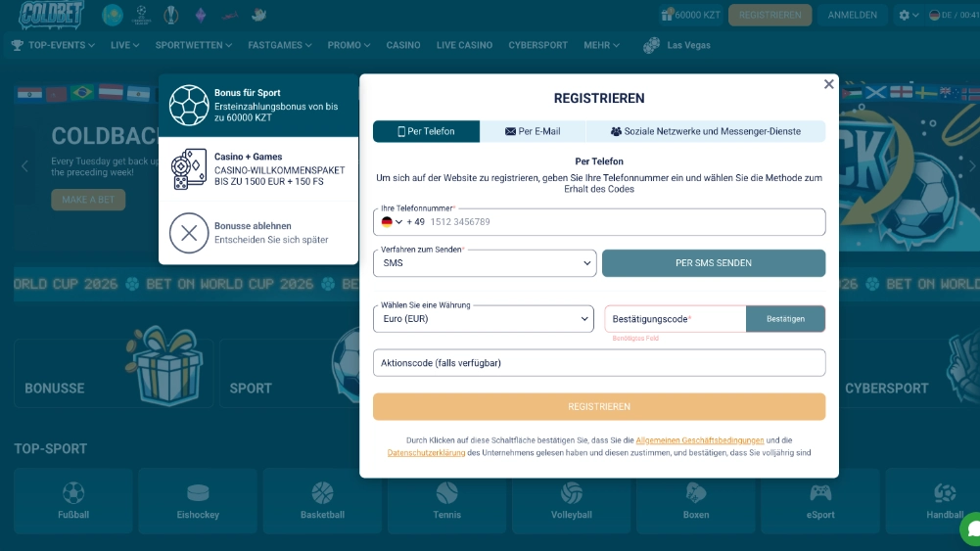Select the Volleyball sport icon
Viewport: 980px width, 551px height.
pyautogui.click(x=571, y=501)
